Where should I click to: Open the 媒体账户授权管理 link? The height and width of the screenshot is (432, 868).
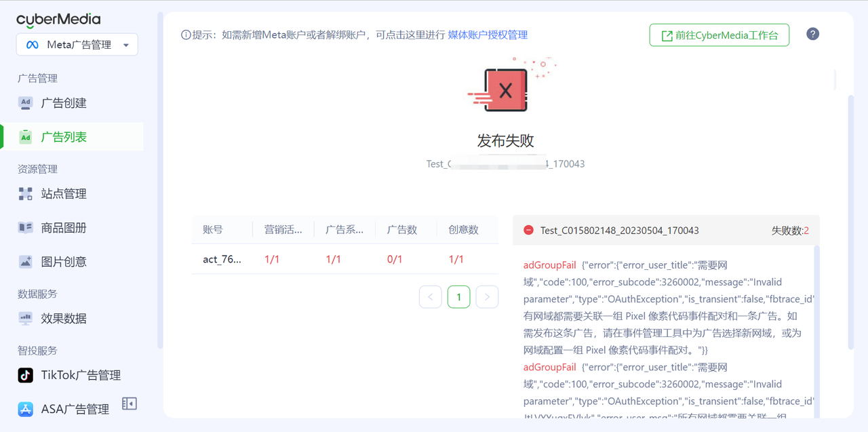tap(488, 35)
